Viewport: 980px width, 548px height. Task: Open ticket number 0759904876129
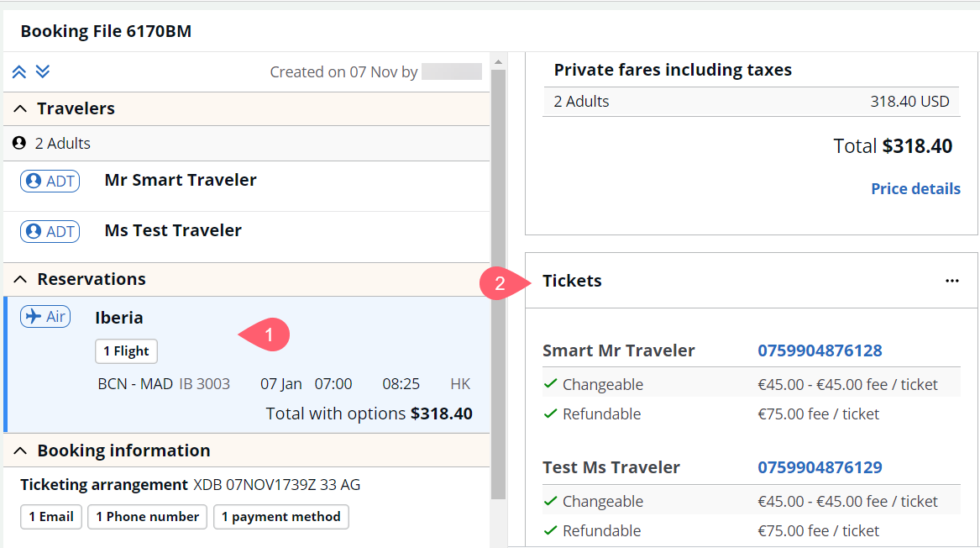click(x=820, y=467)
